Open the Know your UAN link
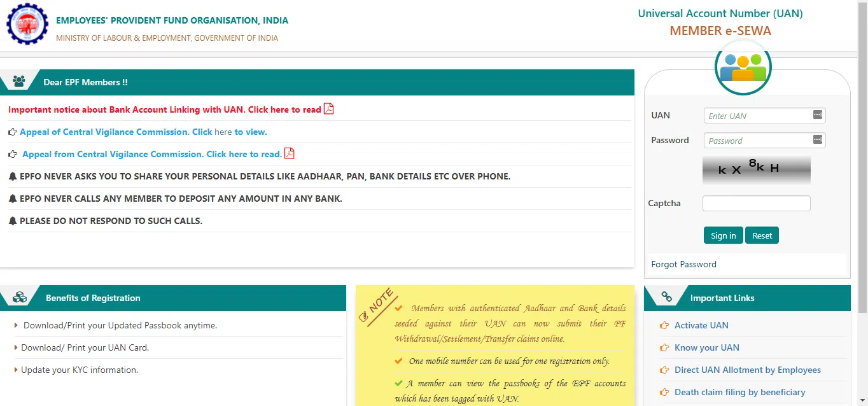 pos(706,347)
